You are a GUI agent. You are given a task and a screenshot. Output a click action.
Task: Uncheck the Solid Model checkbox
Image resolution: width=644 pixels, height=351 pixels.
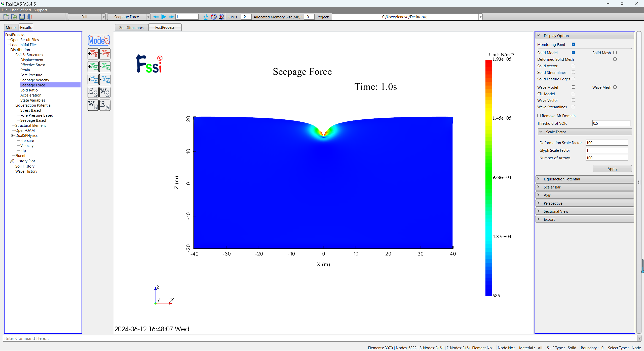[573, 53]
